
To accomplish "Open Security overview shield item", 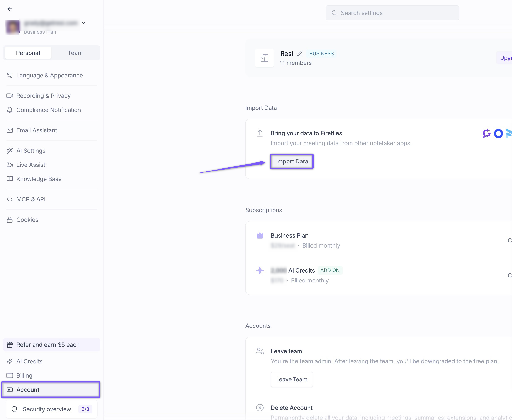I will tap(52, 409).
